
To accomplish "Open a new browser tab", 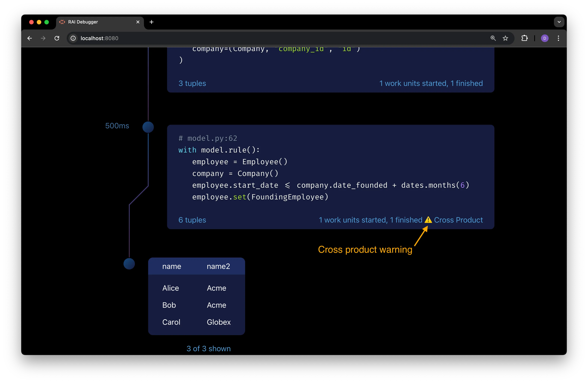I will point(151,22).
